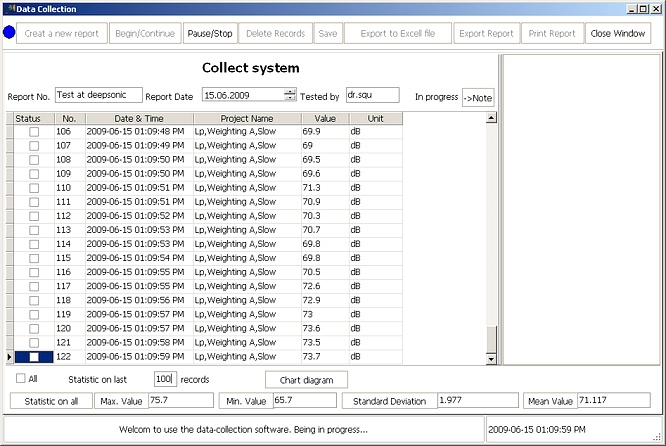666x446 pixels.
Task: Tick the checkbox for row 106
Action: [x=34, y=132]
